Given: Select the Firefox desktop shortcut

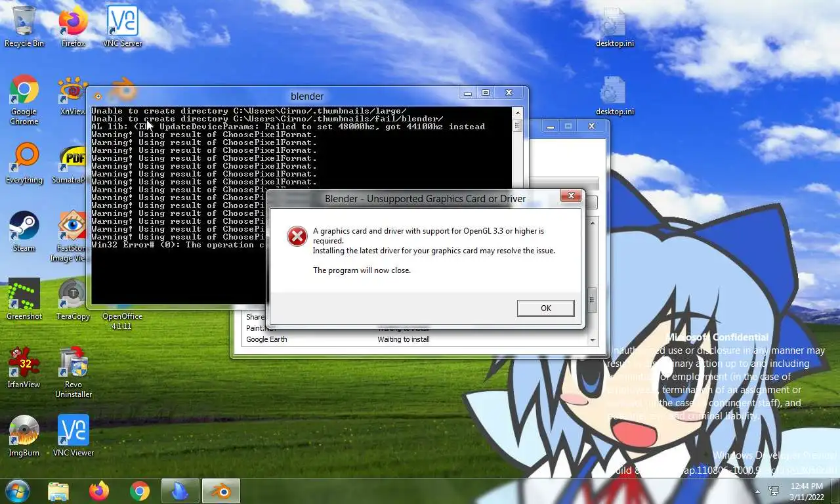Looking at the screenshot, I should point(73,27).
